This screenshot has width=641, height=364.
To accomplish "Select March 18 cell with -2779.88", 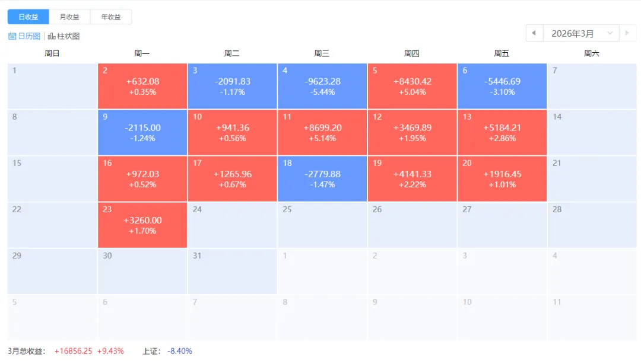I will [x=322, y=178].
